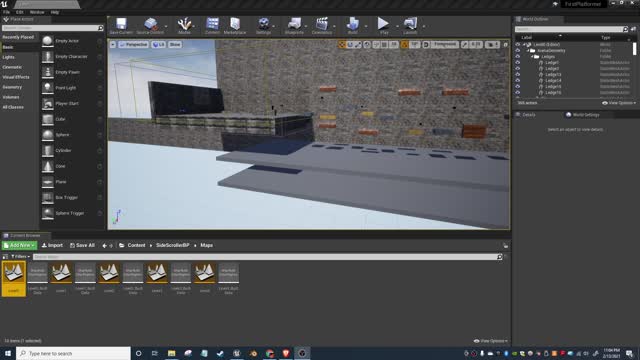This screenshot has width=640, height=360.
Task: Hide the Ledges folder via eye icon
Action: pyautogui.click(x=518, y=56)
